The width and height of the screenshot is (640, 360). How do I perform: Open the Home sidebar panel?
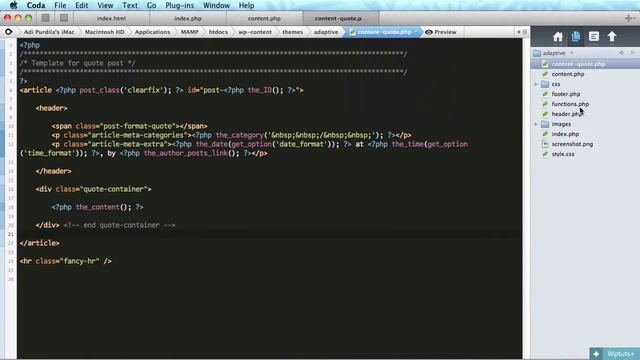tap(558, 37)
